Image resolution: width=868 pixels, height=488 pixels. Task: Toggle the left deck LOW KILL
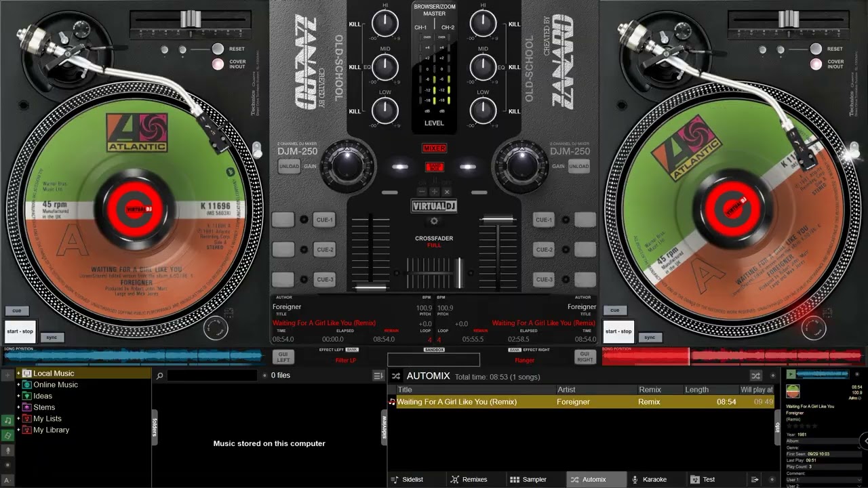(x=355, y=111)
